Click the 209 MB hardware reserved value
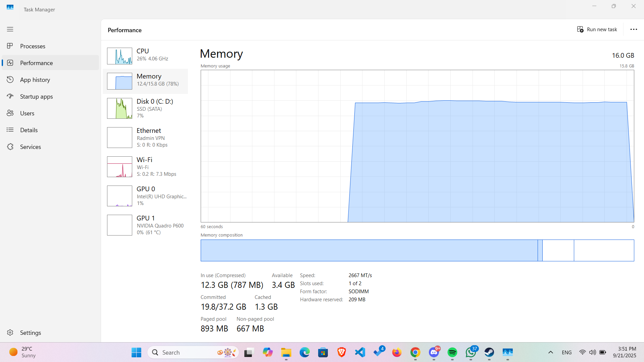Screen dimensions: 644x362 (357, 299)
